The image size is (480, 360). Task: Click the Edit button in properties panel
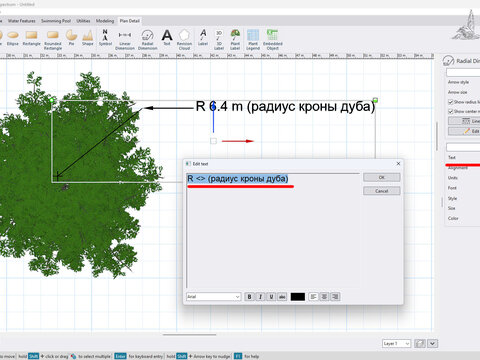[x=464, y=131]
